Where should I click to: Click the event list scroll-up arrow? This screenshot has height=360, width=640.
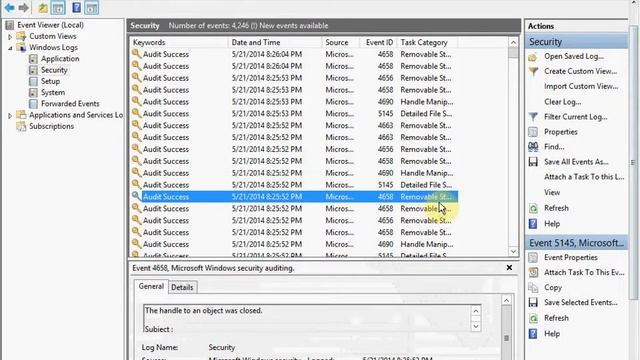coord(513,42)
